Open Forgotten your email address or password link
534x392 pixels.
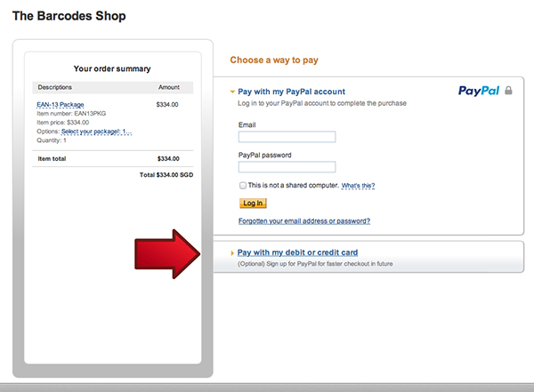pos(304,221)
